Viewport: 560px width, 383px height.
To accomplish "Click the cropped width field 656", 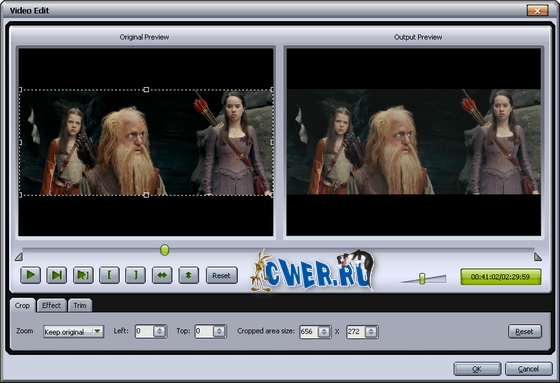I will [309, 332].
